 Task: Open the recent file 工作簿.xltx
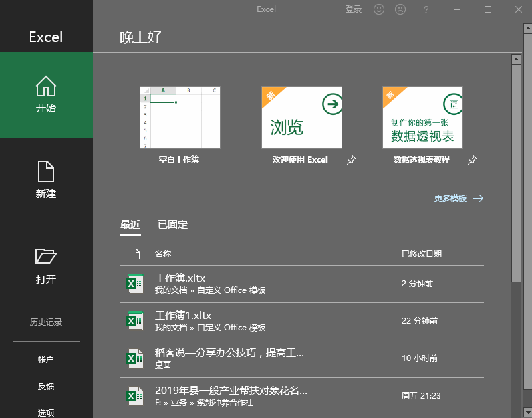pos(301,284)
